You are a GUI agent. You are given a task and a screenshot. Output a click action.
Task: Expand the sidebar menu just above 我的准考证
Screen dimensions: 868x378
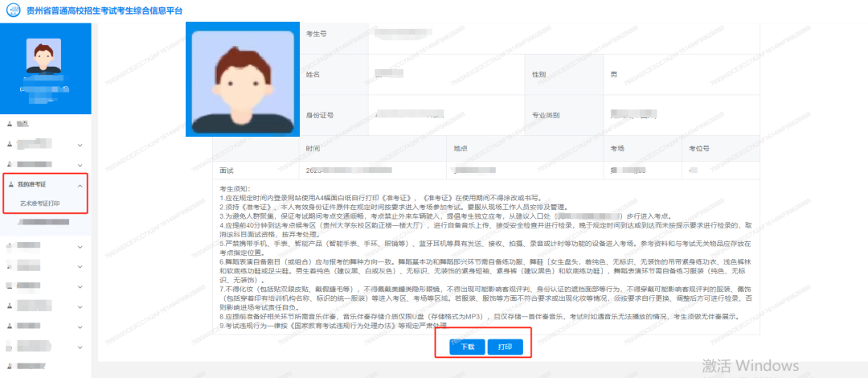tap(80, 165)
